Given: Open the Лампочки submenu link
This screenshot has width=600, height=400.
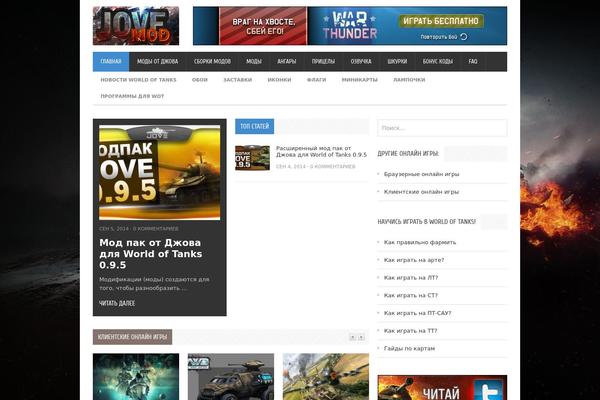Looking at the screenshot, I should point(409,80).
